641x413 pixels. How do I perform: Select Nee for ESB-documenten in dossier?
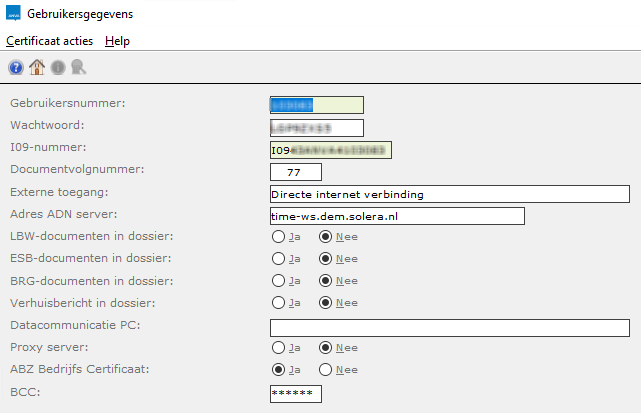tap(326, 259)
